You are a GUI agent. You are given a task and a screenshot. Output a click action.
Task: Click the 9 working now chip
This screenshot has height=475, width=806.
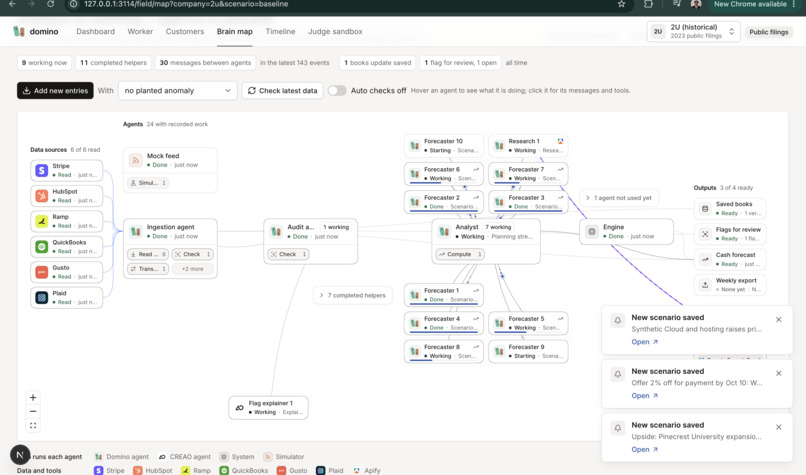click(44, 63)
